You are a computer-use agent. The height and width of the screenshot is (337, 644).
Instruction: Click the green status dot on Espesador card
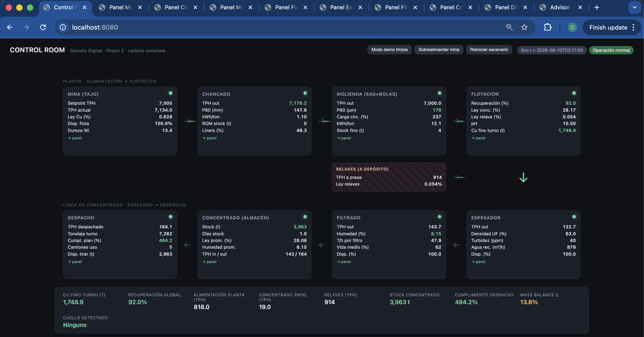574,217
